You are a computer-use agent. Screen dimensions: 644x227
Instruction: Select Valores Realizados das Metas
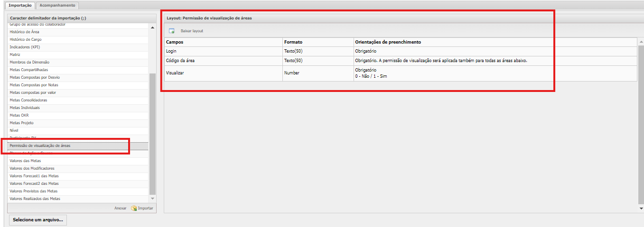tap(35, 199)
